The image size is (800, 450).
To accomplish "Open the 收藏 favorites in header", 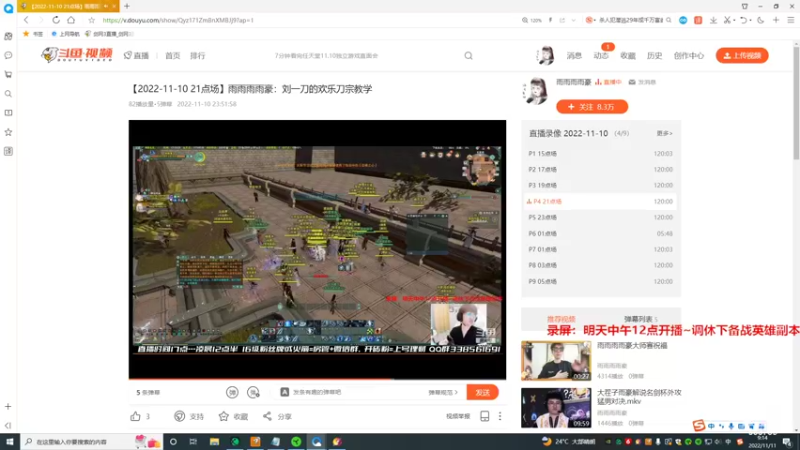I will (x=628, y=56).
